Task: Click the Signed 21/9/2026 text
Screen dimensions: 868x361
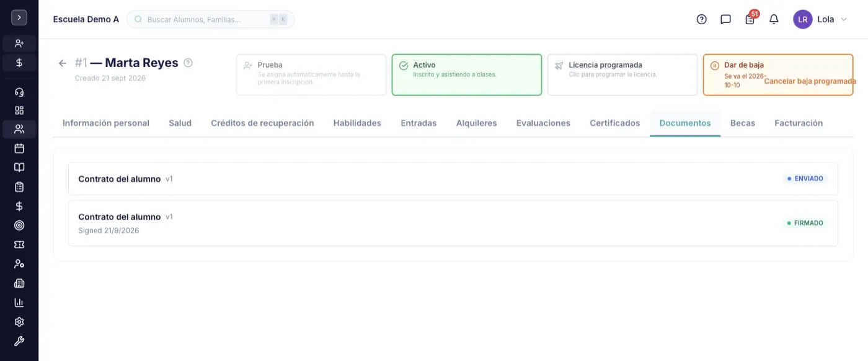Action: 108,231
